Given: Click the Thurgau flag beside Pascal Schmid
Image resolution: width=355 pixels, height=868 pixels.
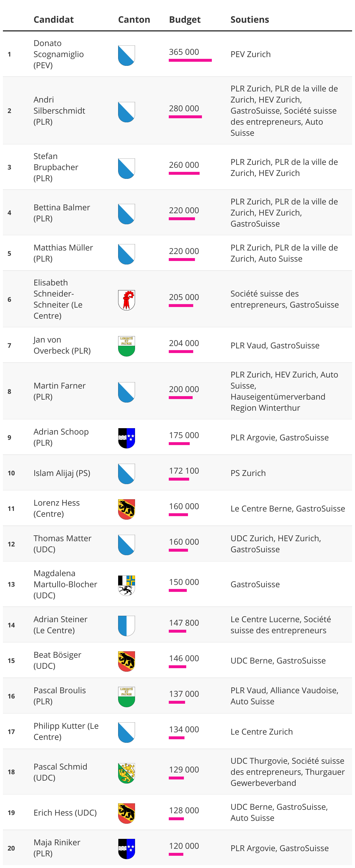Looking at the screenshot, I should click(127, 773).
